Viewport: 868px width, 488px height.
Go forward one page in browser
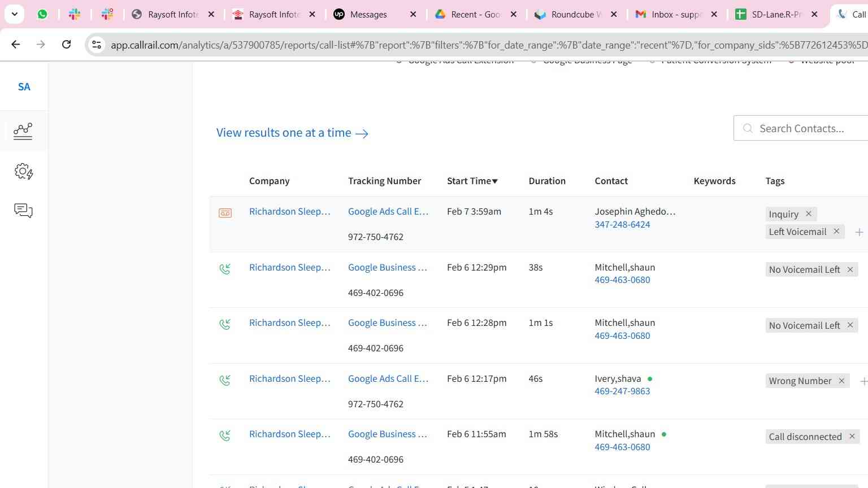tap(41, 44)
